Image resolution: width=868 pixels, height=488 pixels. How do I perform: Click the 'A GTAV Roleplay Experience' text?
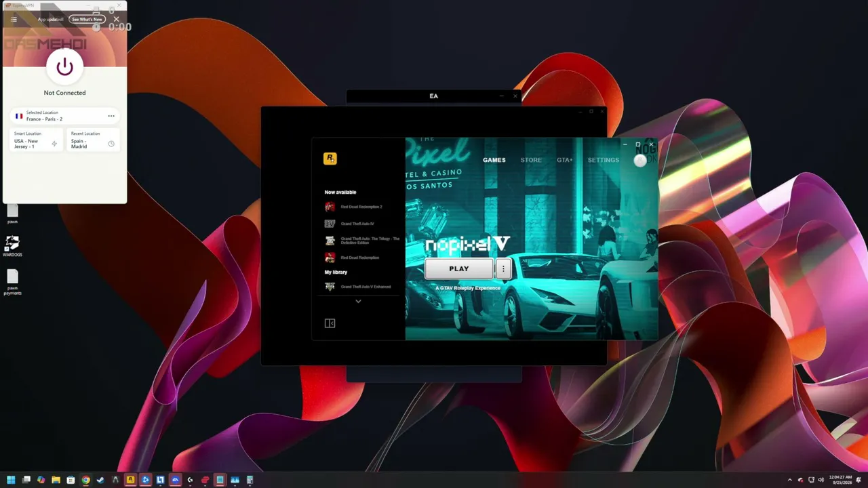[x=468, y=288]
